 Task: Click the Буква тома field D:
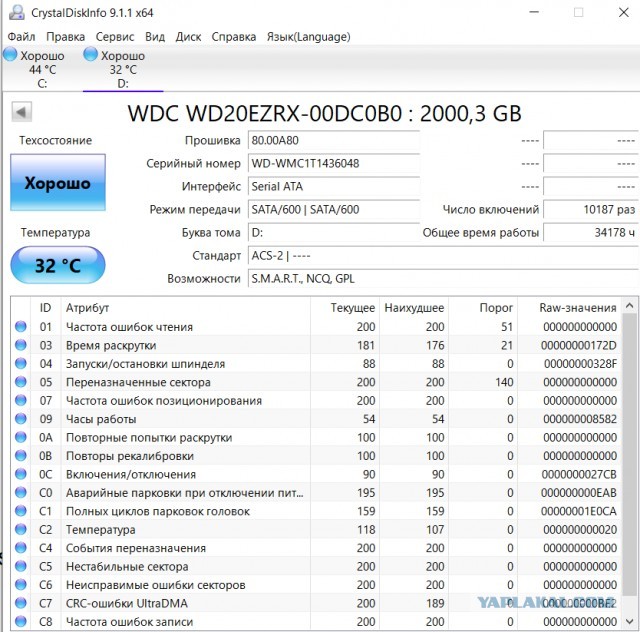[x=334, y=233]
